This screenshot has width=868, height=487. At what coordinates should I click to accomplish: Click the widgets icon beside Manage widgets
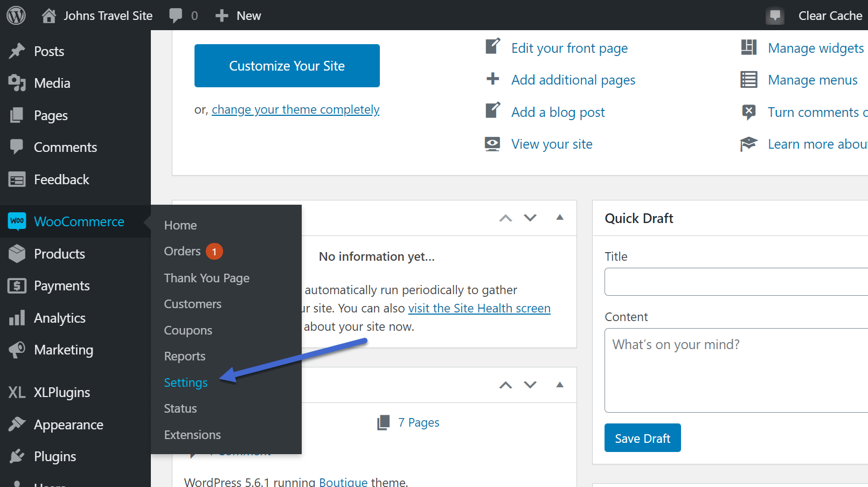tap(749, 47)
